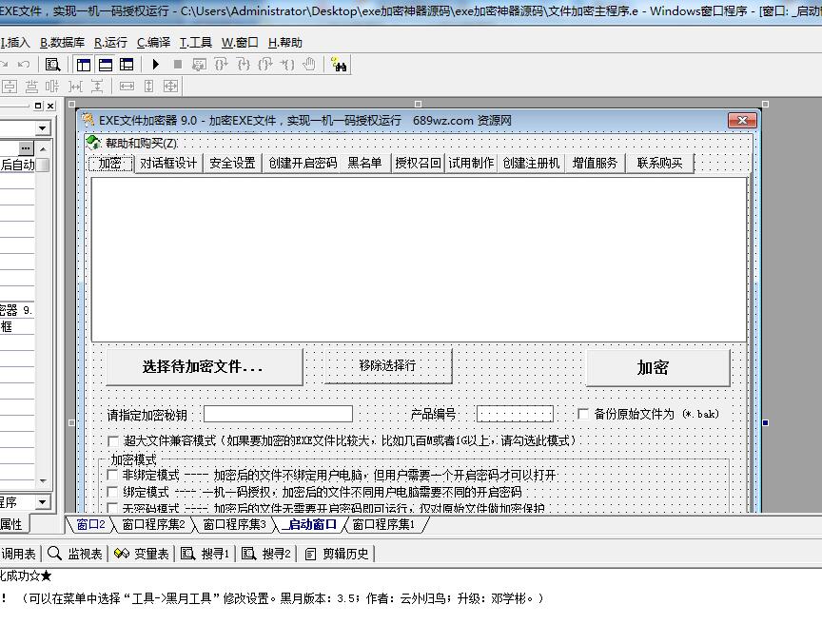The image size is (822, 644).
Task: Open the W.窗口 menu
Action: 240,43
